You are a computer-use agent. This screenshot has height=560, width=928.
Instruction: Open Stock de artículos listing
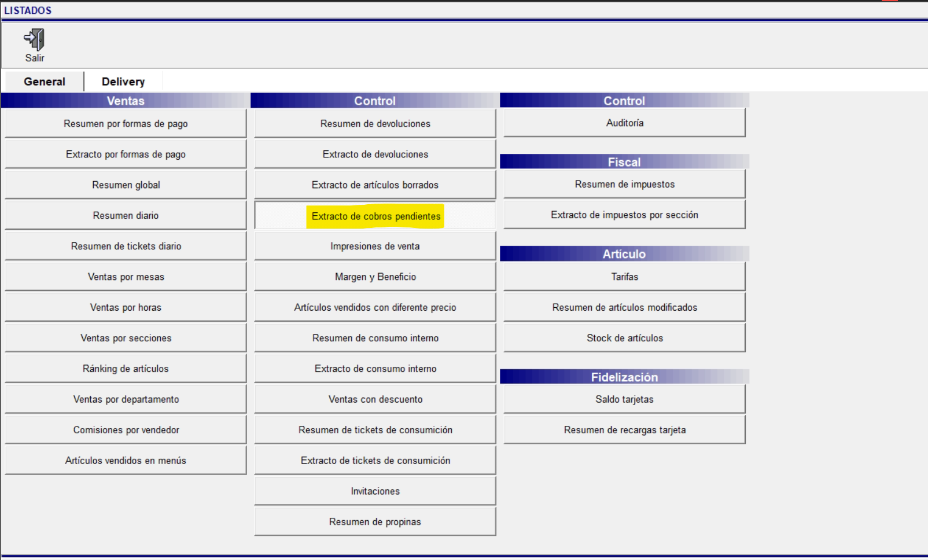(x=624, y=338)
